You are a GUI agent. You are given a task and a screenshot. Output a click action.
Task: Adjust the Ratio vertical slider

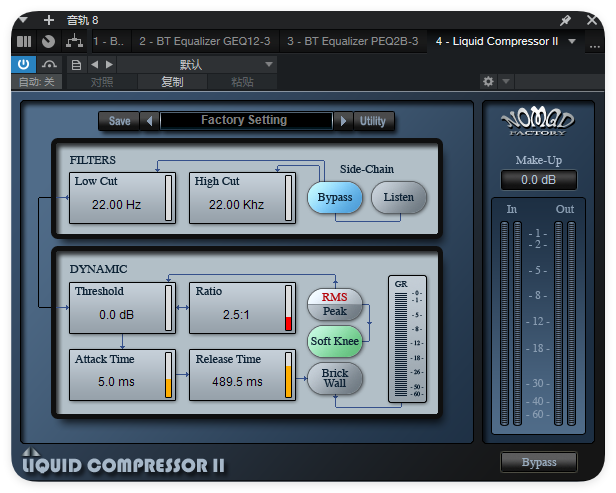288,308
